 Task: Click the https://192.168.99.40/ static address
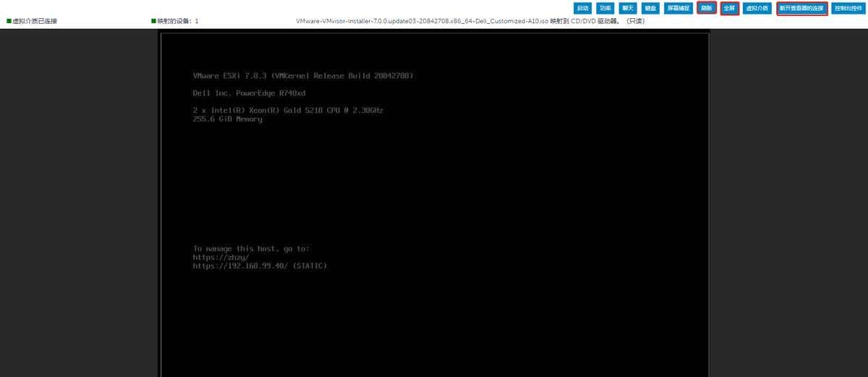coord(260,266)
